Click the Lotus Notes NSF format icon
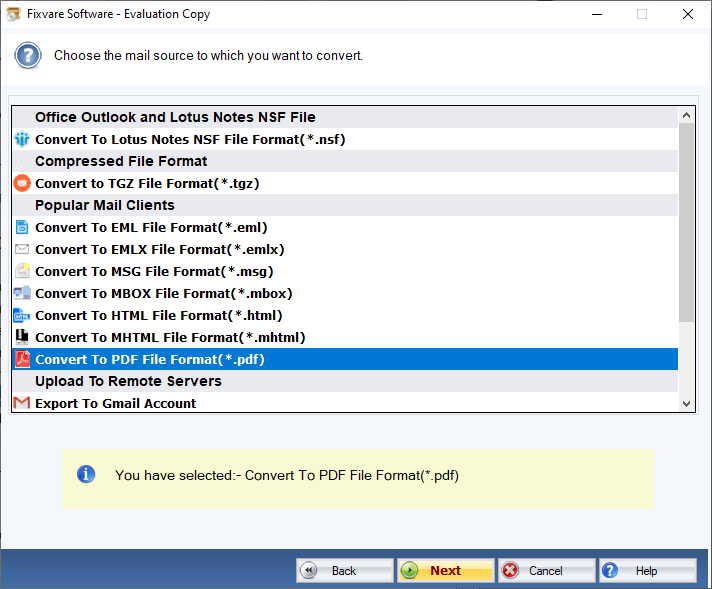The width and height of the screenshot is (712, 589). click(x=22, y=139)
